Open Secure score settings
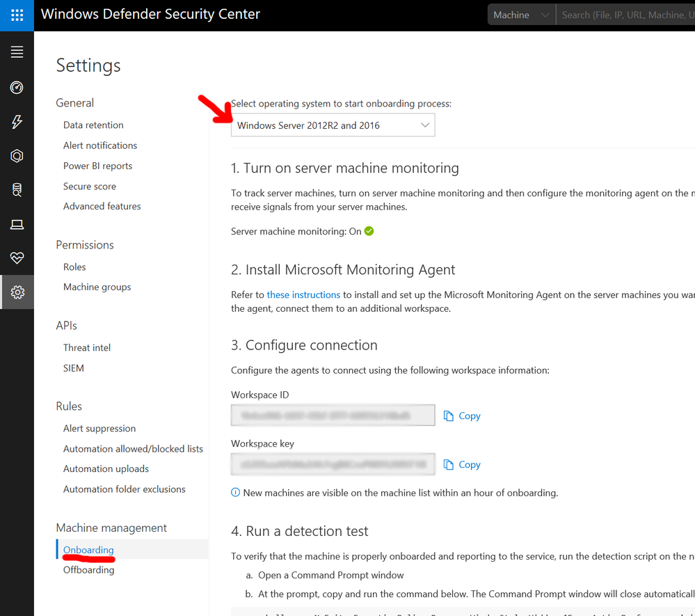 [x=90, y=187]
